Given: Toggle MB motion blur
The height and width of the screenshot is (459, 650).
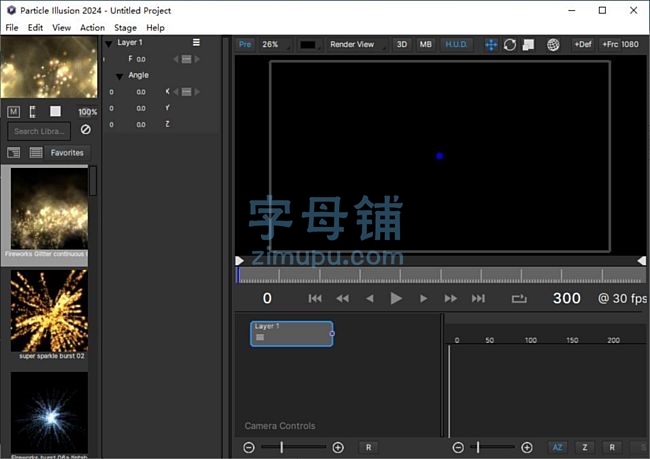Looking at the screenshot, I should [x=425, y=44].
